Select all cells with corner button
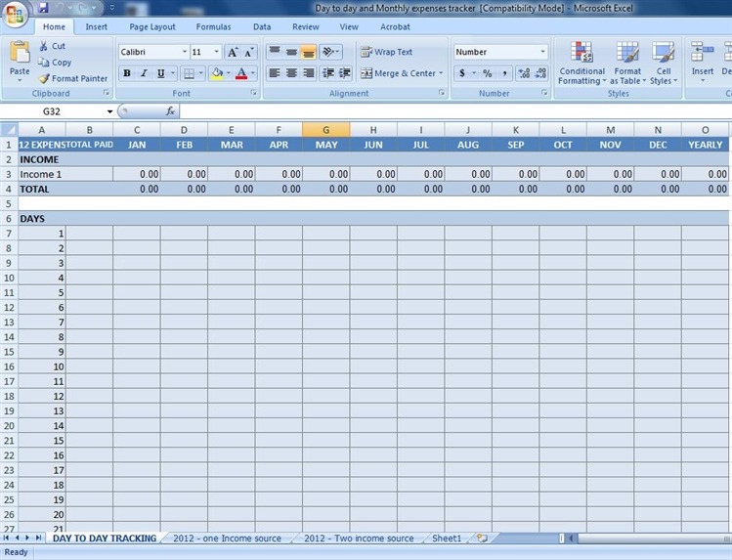Screen dimensions: 732x560 point(9,130)
